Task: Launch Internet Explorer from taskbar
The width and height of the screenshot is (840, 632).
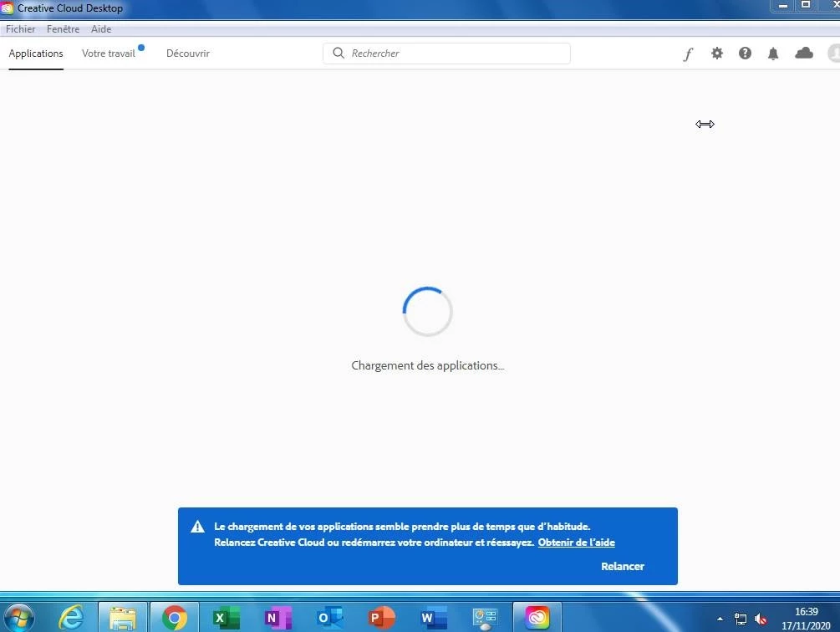Action: click(71, 618)
